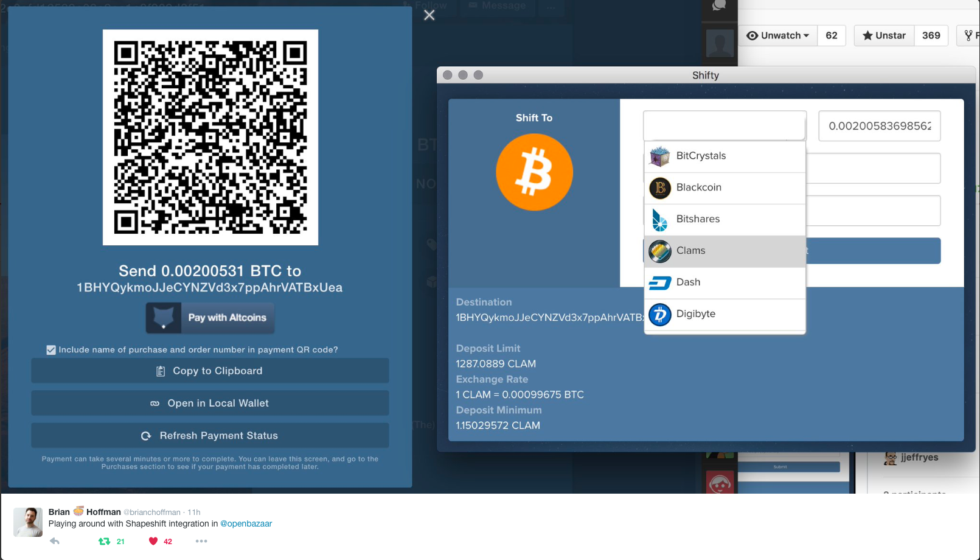Click the red avatar icon in the sidebar
Viewport: 980px width, 560px height.
click(x=720, y=483)
